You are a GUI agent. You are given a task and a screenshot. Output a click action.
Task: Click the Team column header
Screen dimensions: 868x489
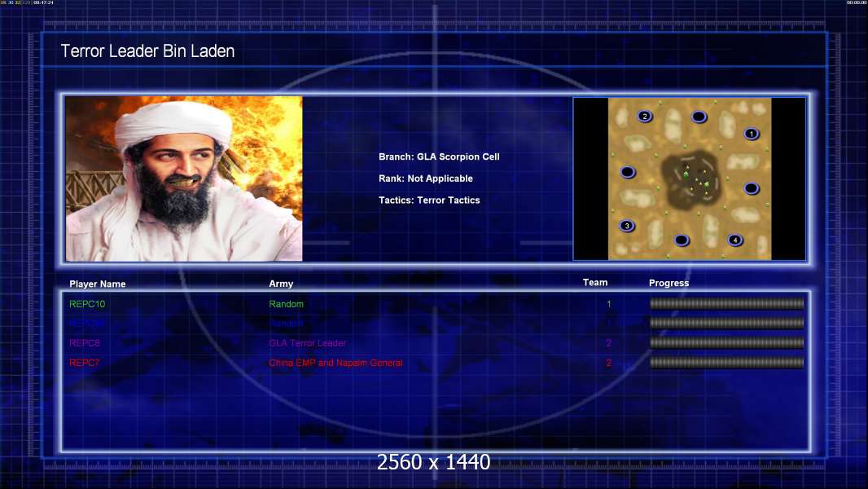(x=595, y=283)
